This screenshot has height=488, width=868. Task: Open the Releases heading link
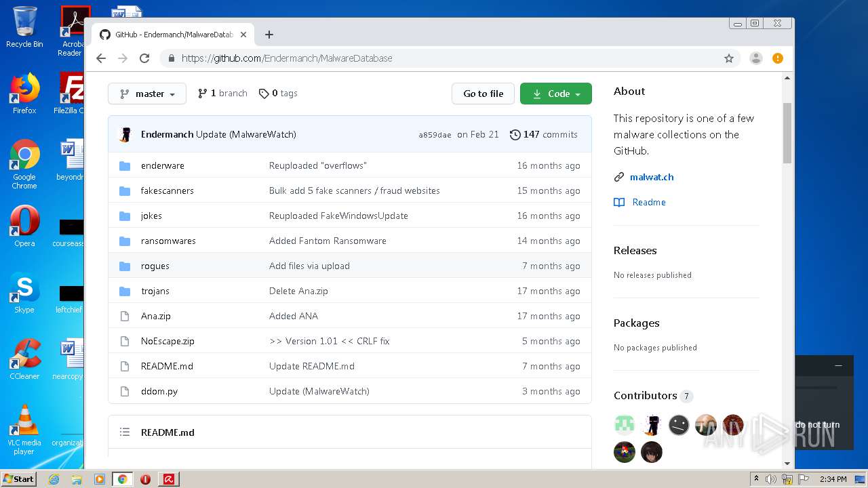[x=635, y=250]
